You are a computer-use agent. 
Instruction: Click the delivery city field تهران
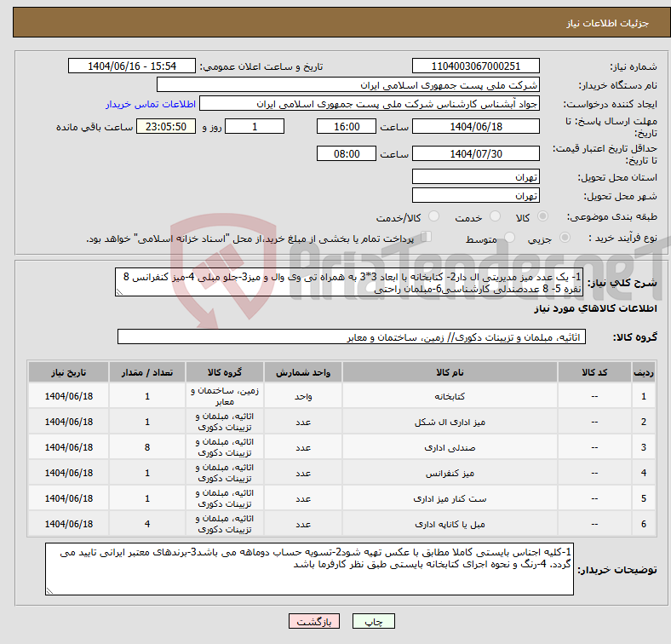pos(475,195)
